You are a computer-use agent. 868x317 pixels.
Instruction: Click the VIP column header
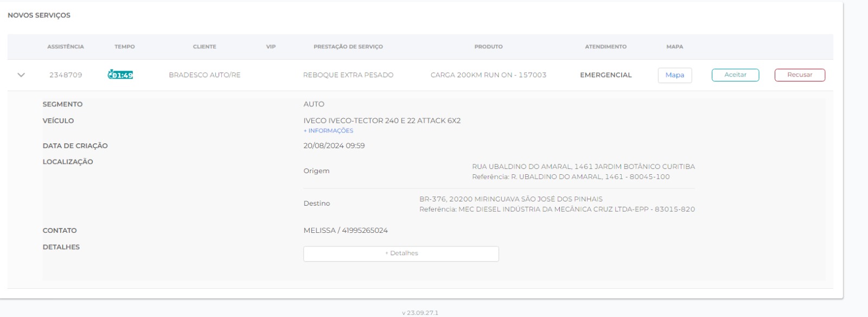point(271,47)
